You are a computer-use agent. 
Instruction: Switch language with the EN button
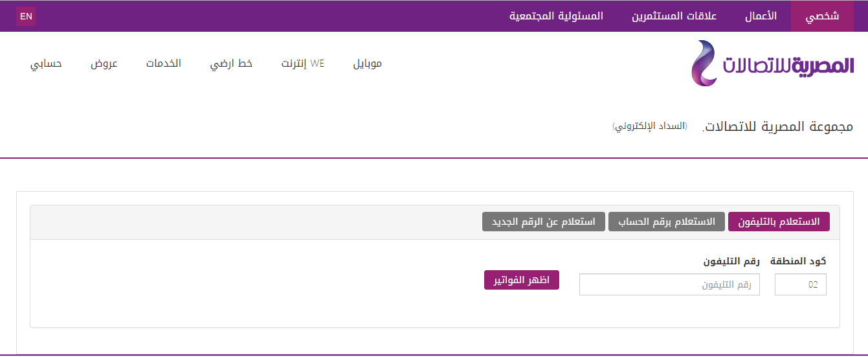tap(26, 16)
